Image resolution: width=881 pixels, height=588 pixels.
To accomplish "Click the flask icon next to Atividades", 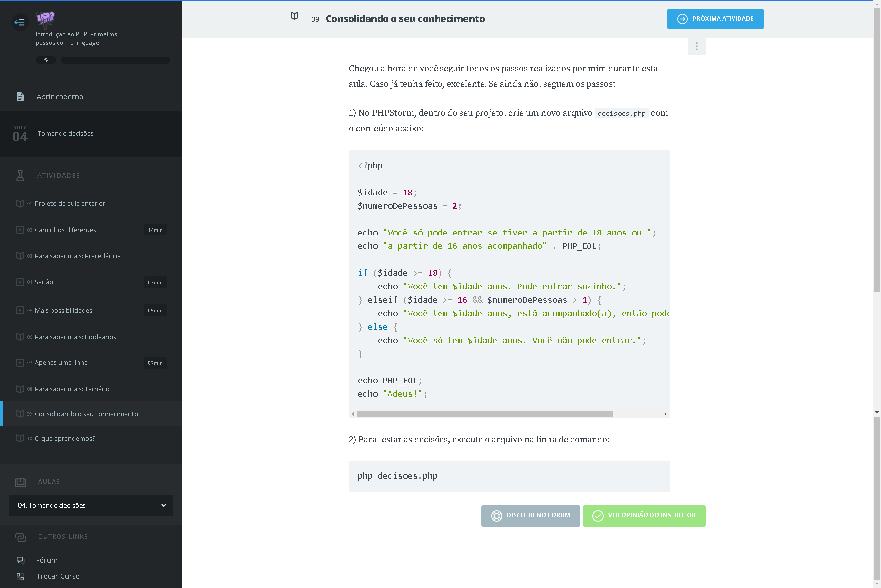I will click(x=20, y=176).
